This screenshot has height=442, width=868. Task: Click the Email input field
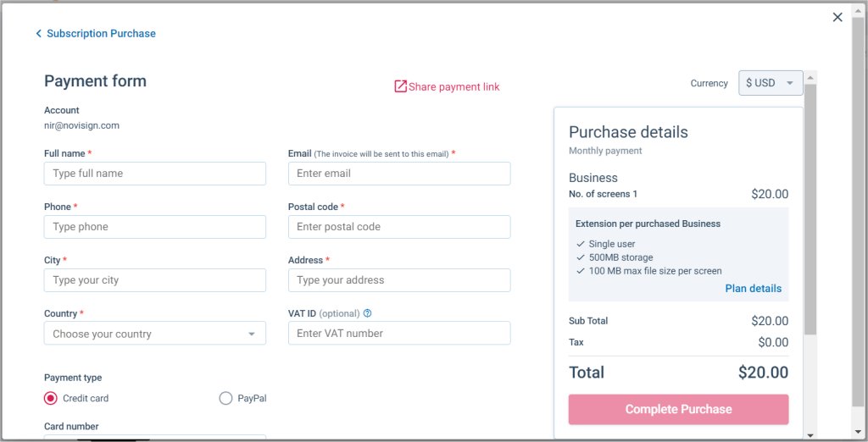coord(399,174)
